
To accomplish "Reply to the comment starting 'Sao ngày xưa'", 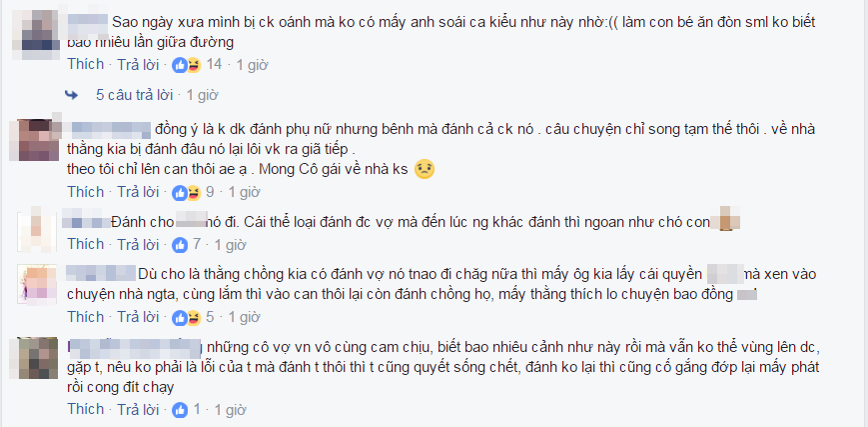I will (x=138, y=65).
